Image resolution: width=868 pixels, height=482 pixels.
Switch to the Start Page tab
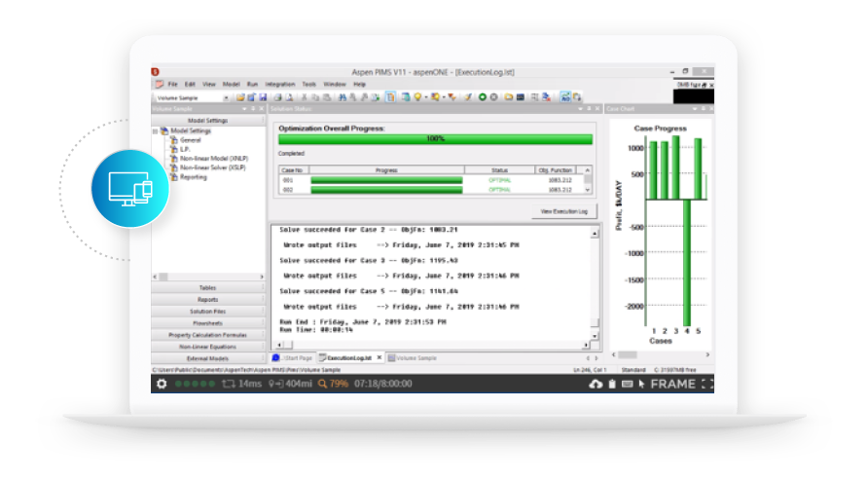click(x=297, y=357)
